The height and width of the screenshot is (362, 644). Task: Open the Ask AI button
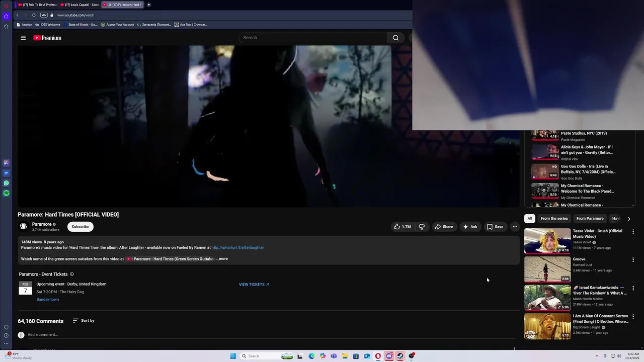click(x=470, y=227)
